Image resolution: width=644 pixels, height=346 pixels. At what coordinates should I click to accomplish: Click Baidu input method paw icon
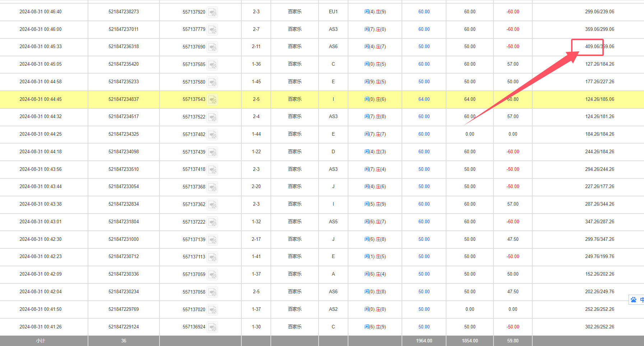click(x=634, y=300)
